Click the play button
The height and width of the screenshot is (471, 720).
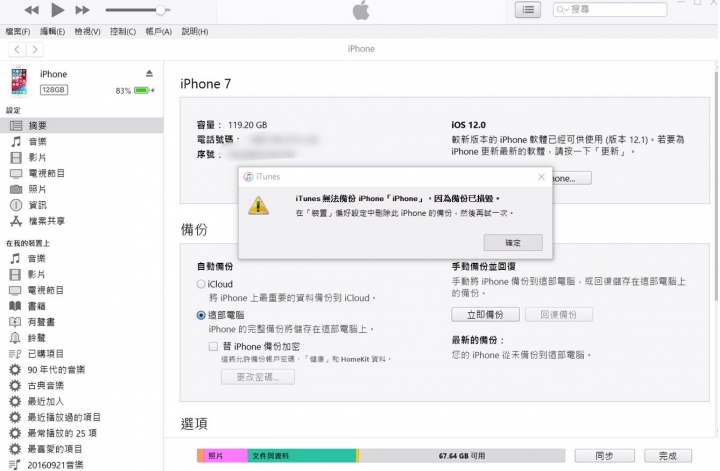[x=57, y=10]
